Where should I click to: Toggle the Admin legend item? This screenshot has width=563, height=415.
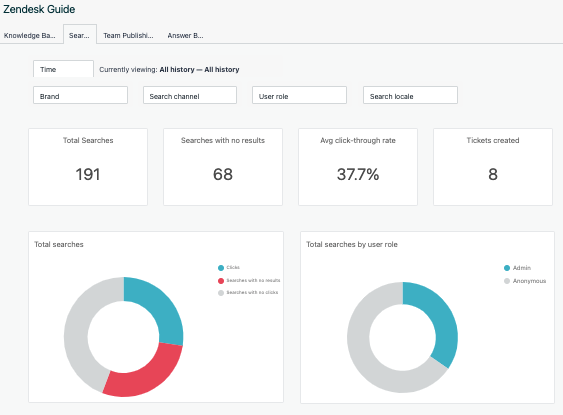click(517, 268)
